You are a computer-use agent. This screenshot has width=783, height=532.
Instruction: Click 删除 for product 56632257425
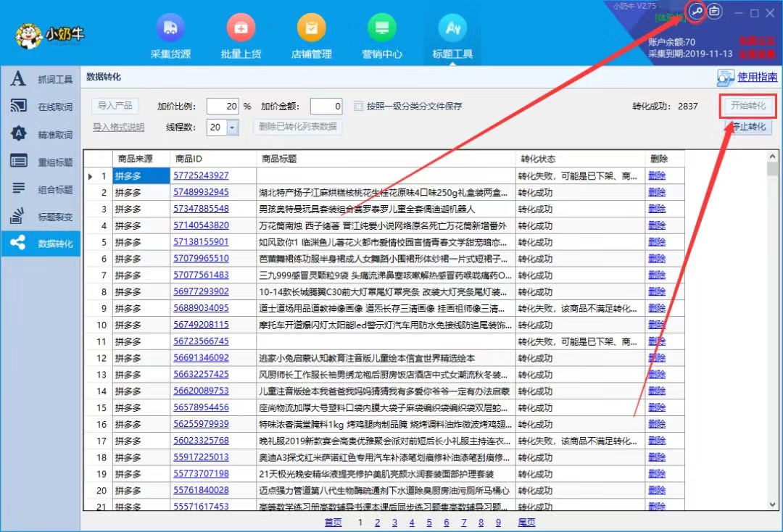657,374
